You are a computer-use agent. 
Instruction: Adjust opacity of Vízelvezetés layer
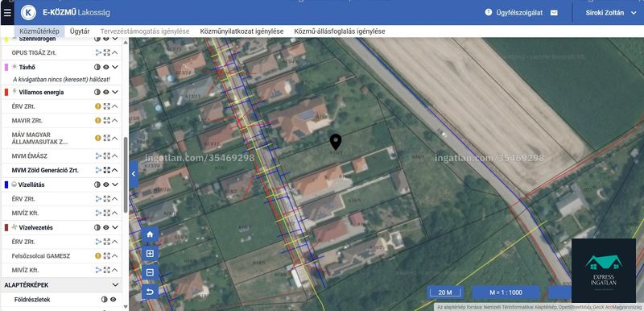point(97,227)
